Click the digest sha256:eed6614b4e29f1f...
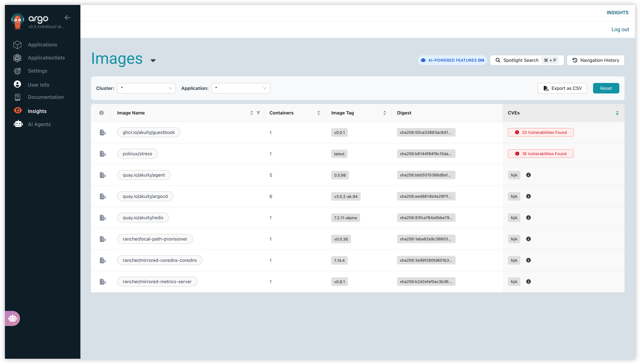640x364 pixels. pyautogui.click(x=426, y=196)
